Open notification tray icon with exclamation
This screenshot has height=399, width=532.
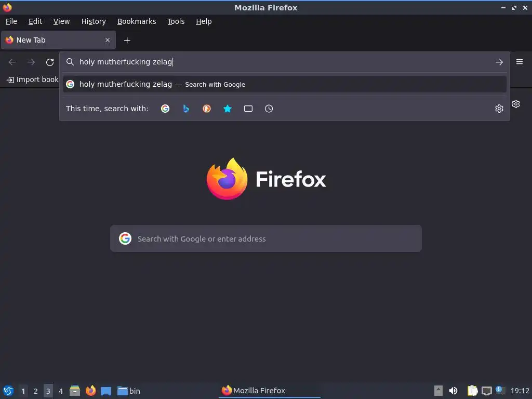[500, 390]
